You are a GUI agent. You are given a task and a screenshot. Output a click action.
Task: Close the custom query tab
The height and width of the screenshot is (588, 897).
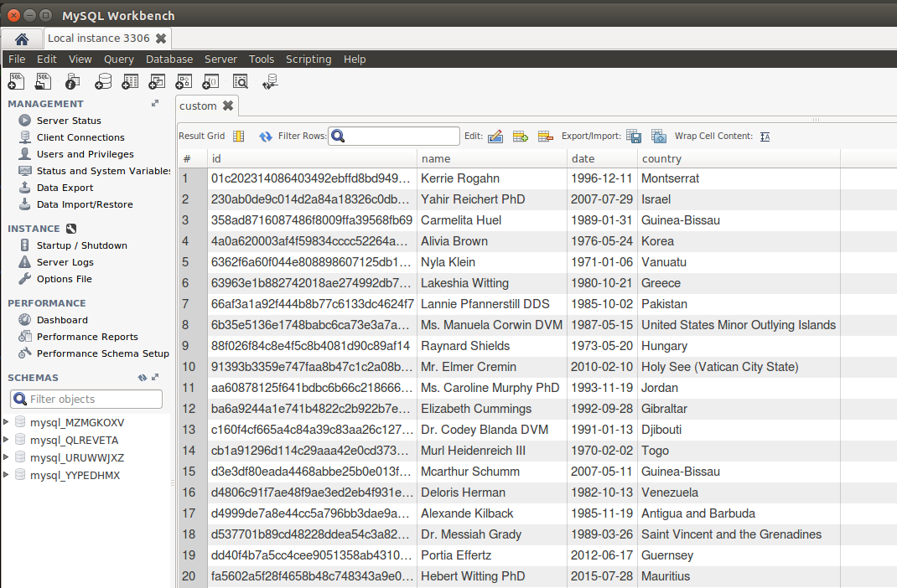click(228, 106)
